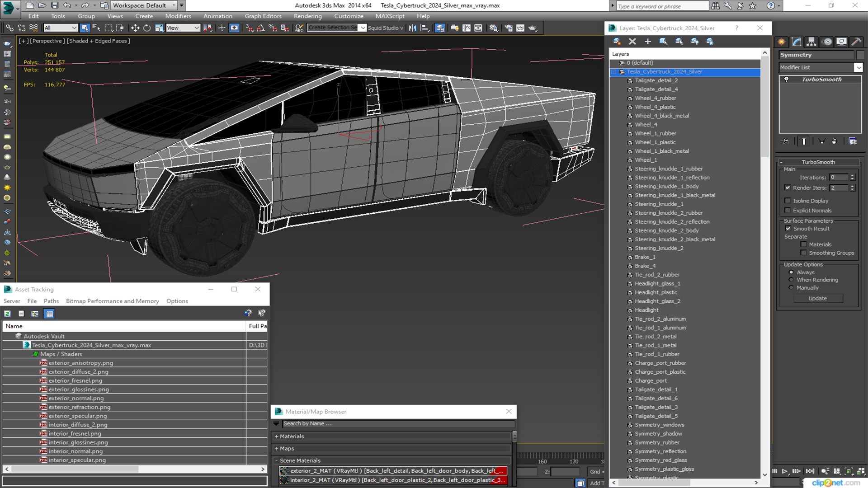The height and width of the screenshot is (488, 868).
Task: Enable Isoline Display checkbox
Action: [x=788, y=201]
